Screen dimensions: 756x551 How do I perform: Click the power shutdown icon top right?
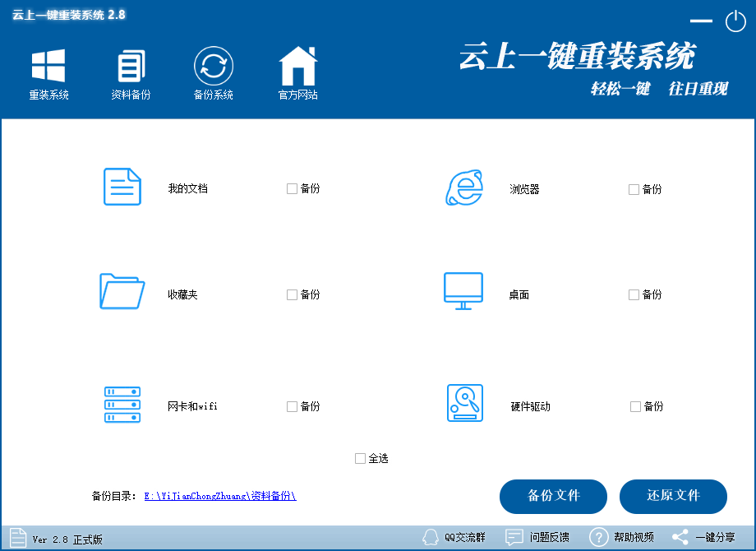click(x=735, y=21)
